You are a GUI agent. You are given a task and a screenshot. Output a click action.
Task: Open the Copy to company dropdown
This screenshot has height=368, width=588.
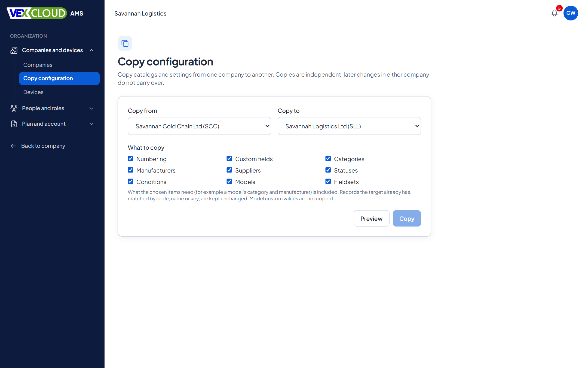point(349,126)
